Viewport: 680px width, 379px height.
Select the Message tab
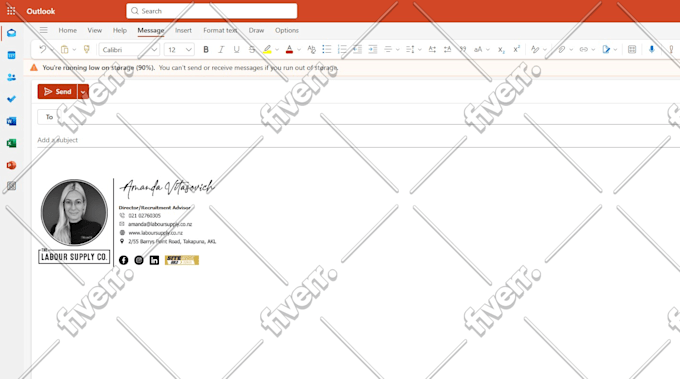[151, 30]
